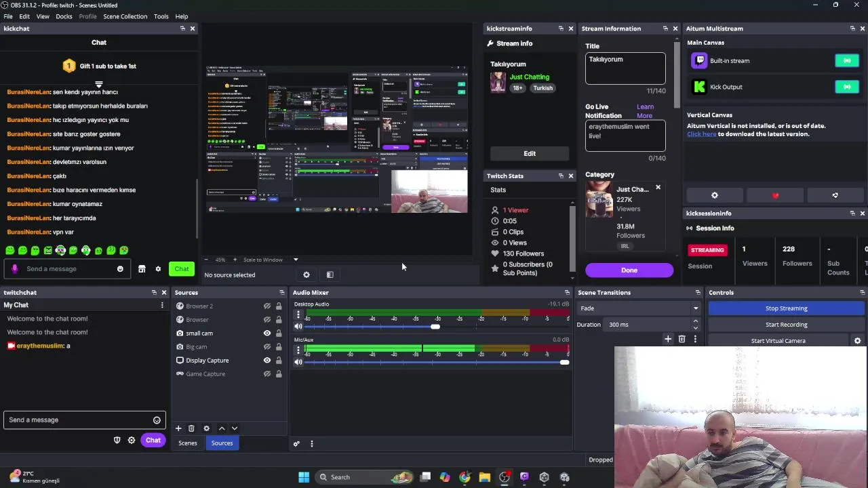The image size is (868, 488).
Task: Add a new source with the plus icon
Action: click(178, 428)
